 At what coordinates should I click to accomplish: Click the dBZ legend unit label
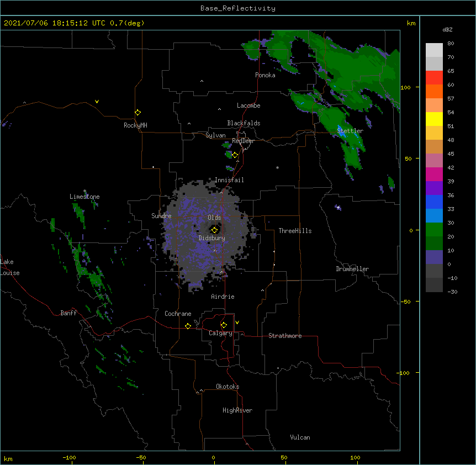pos(447,29)
